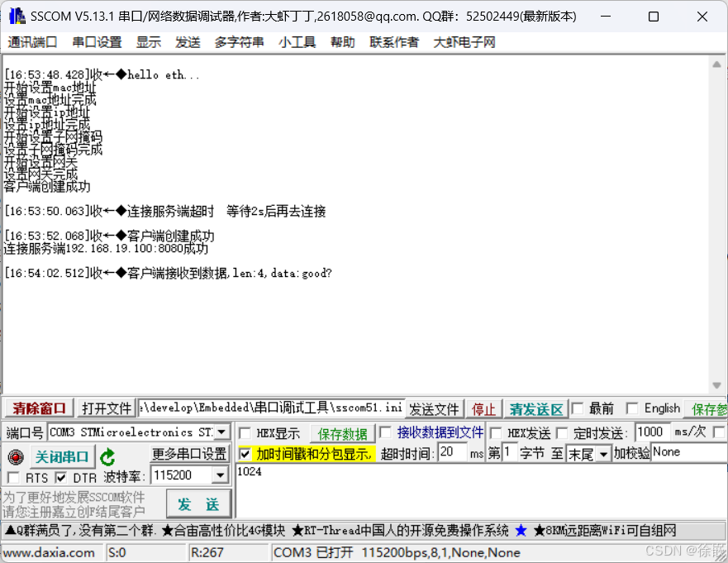The width and height of the screenshot is (728, 563).
Task: Click the 为了更好地发展SSCOM软件 notice text
Action: click(x=74, y=498)
